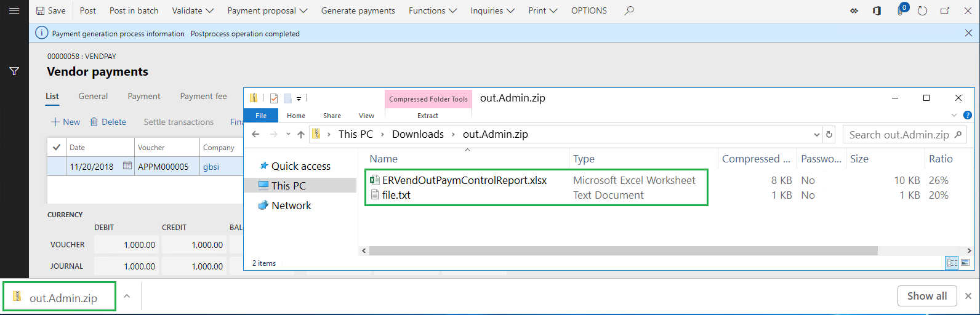Click the Office app icon
Screen dimensions: 980x315
(877, 10)
